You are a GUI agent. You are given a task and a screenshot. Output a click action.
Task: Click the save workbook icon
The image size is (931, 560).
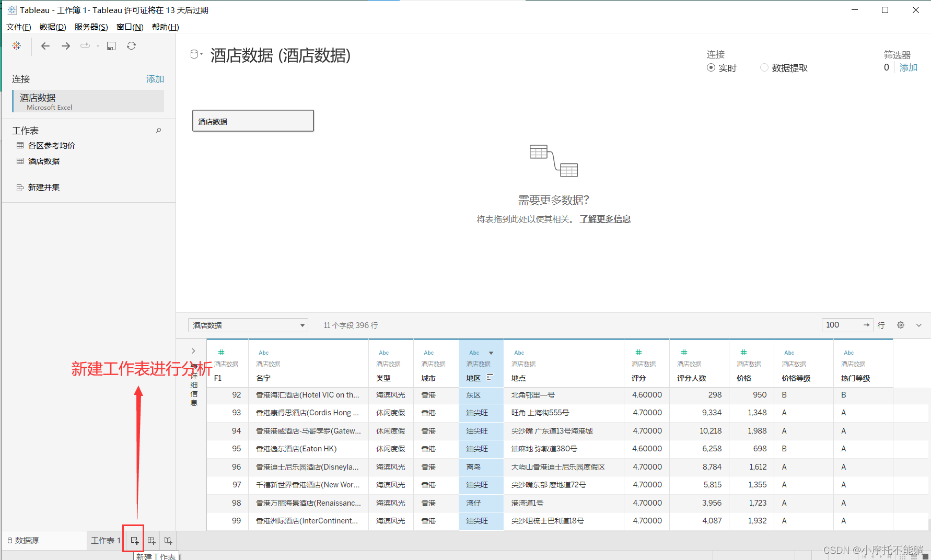(111, 46)
